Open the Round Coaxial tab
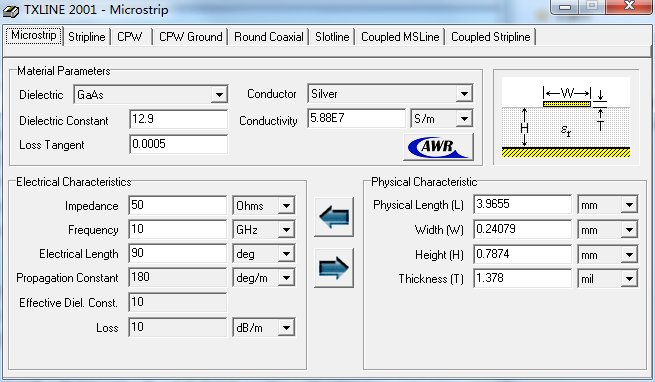The height and width of the screenshot is (382, 655). pos(269,37)
